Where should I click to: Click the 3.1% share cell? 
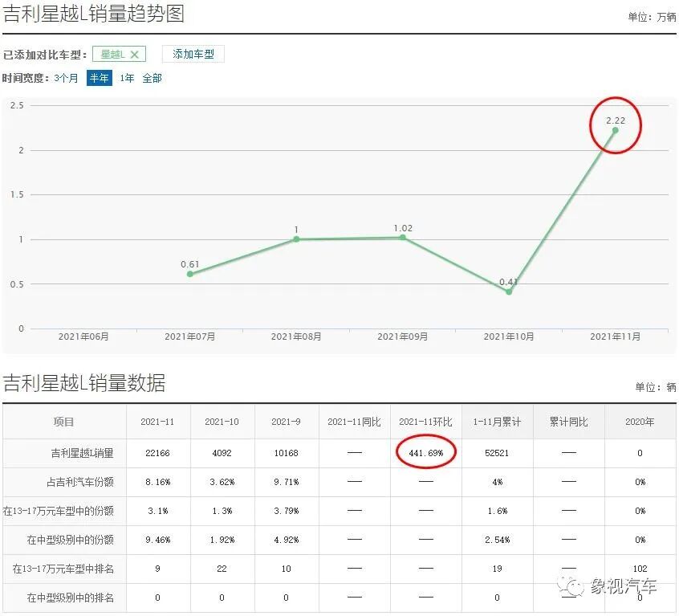(157, 511)
